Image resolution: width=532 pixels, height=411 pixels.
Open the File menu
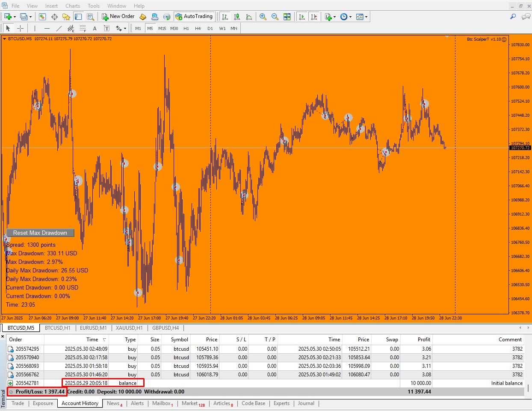(15, 6)
